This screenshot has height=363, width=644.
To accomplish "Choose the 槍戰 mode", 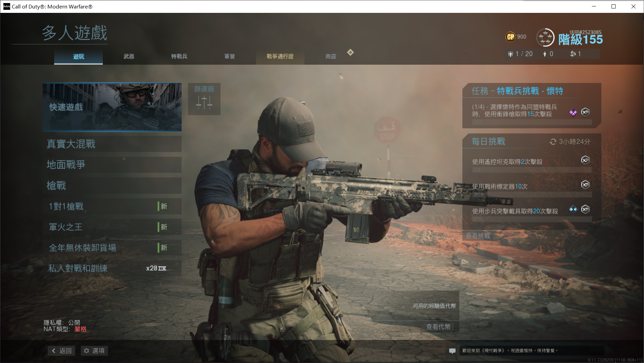I will coord(112,186).
